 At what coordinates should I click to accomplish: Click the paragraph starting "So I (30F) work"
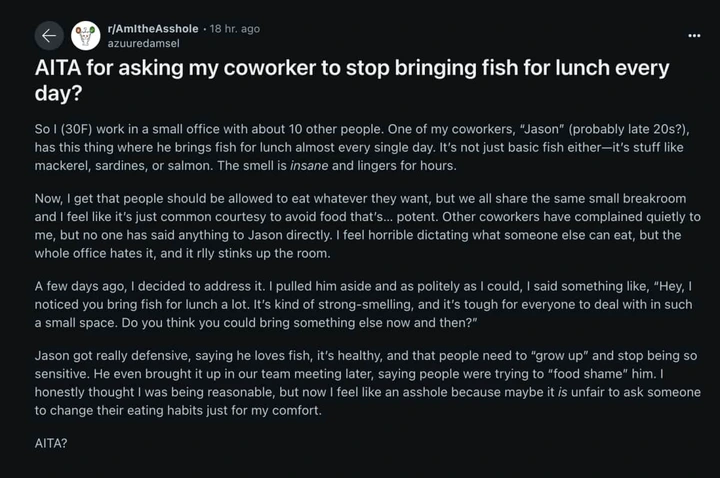[x=363, y=147]
